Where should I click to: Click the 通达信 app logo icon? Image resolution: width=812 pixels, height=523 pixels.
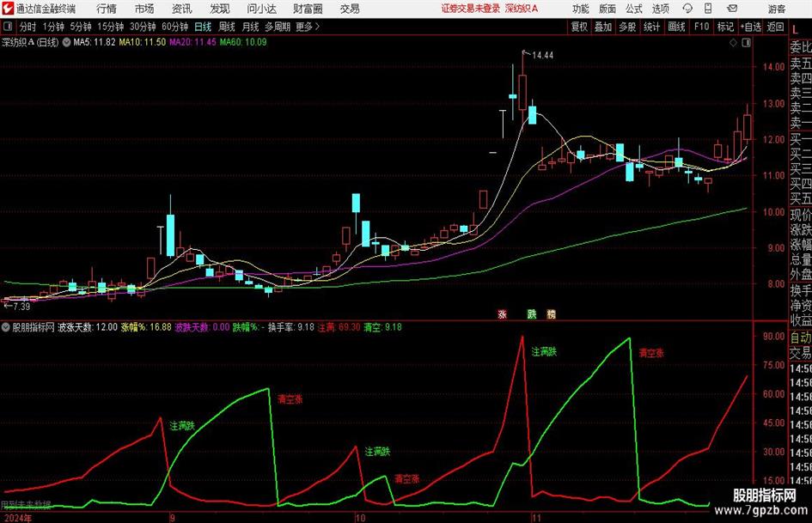click(x=8, y=9)
